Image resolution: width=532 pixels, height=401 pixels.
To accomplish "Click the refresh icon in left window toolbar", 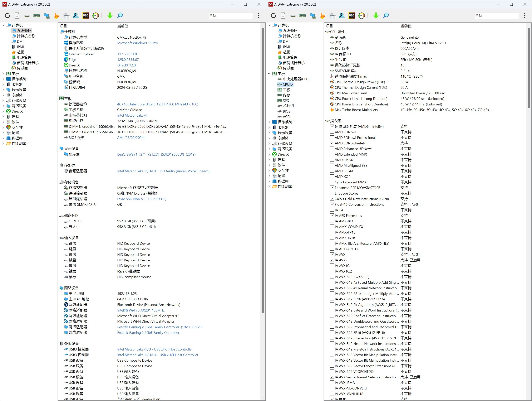I will [x=7, y=16].
